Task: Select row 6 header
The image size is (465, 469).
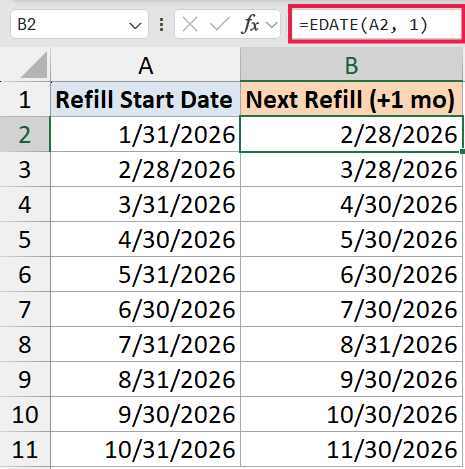Action: (25, 274)
